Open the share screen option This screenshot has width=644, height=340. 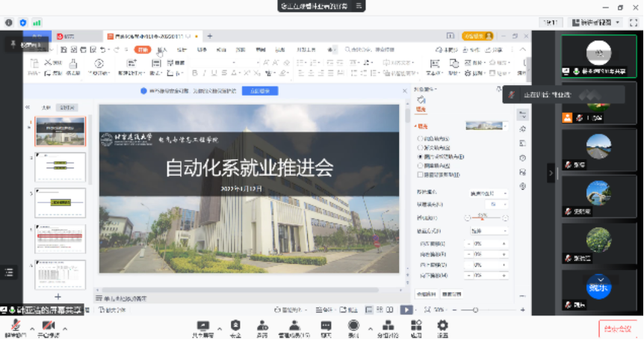pos(203,326)
